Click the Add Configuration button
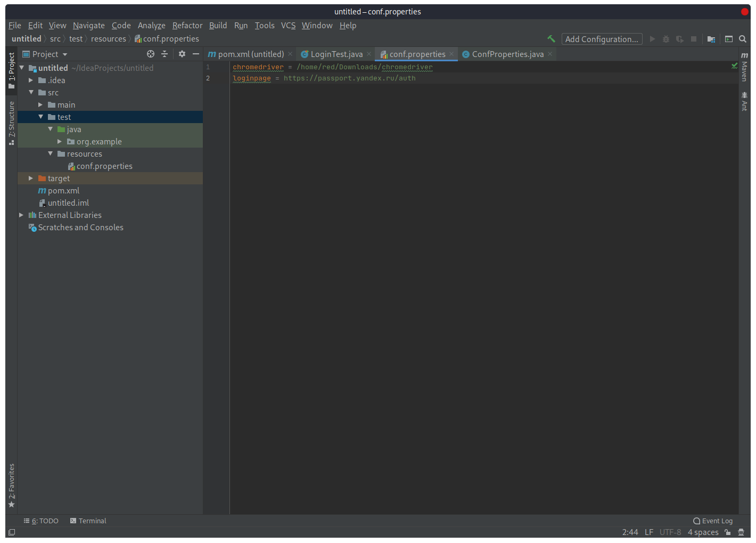Viewport: 756px width, 543px height. point(602,39)
